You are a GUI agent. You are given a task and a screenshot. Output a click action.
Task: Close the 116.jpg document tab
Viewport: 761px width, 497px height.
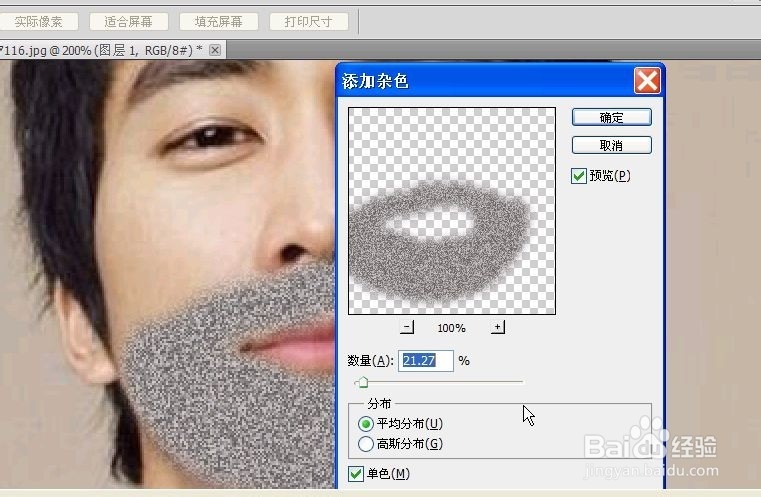215,50
